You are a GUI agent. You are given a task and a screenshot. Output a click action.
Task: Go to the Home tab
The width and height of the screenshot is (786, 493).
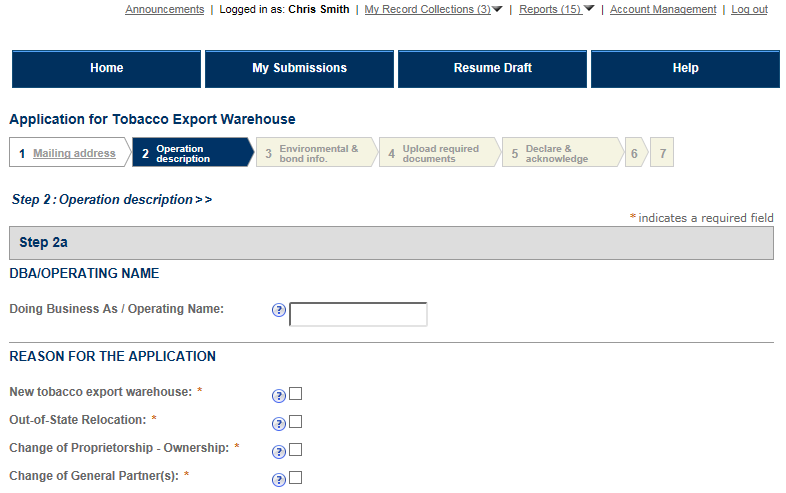pos(106,69)
